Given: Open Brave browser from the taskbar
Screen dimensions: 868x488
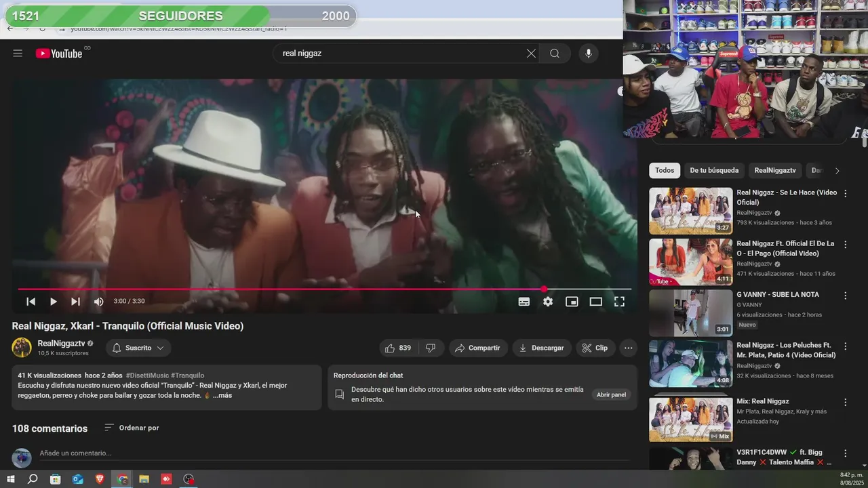Looking at the screenshot, I should coord(100,479).
